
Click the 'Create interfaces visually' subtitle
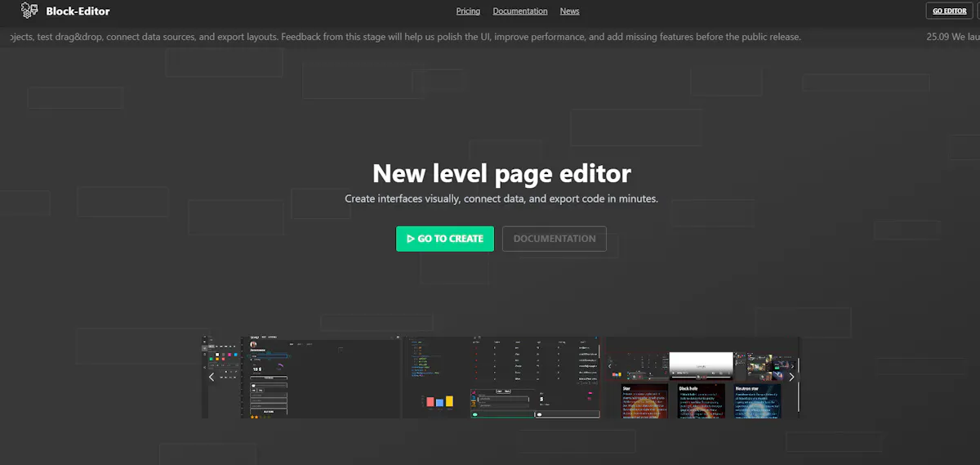pyautogui.click(x=501, y=199)
